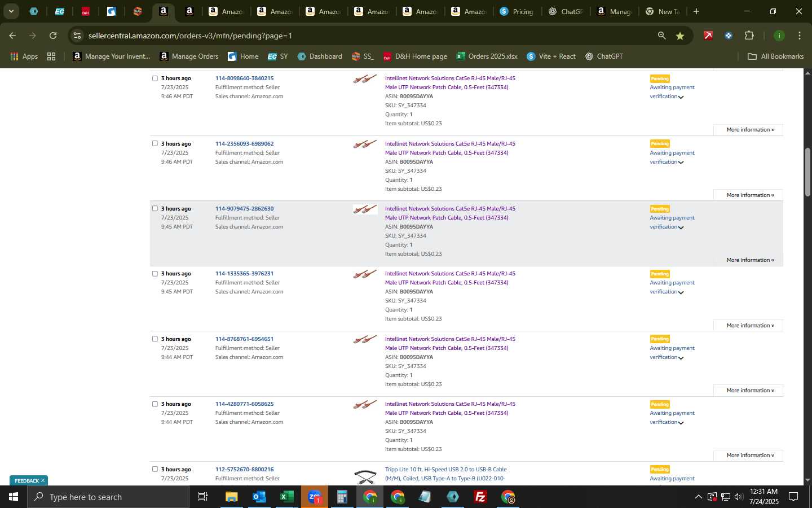This screenshot has height=508, width=812.
Task: Open File Explorer from taskbar
Action: (x=232, y=497)
